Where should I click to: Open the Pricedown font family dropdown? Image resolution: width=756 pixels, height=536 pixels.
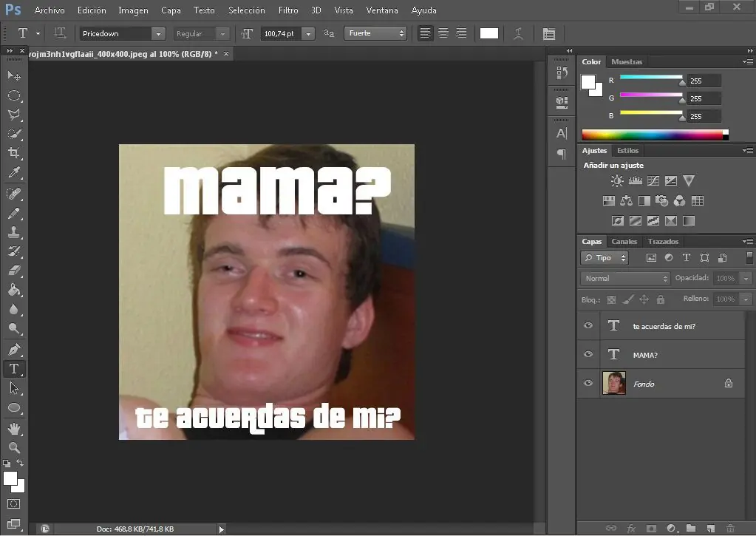pyautogui.click(x=158, y=34)
